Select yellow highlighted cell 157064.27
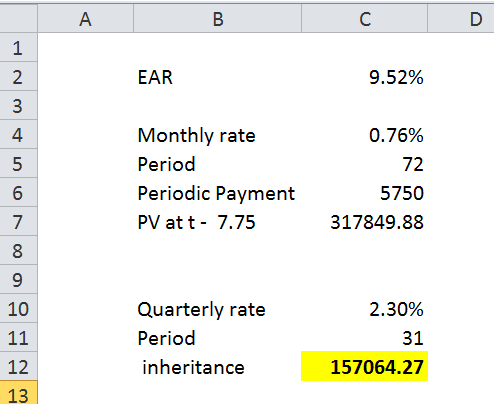 click(x=365, y=366)
